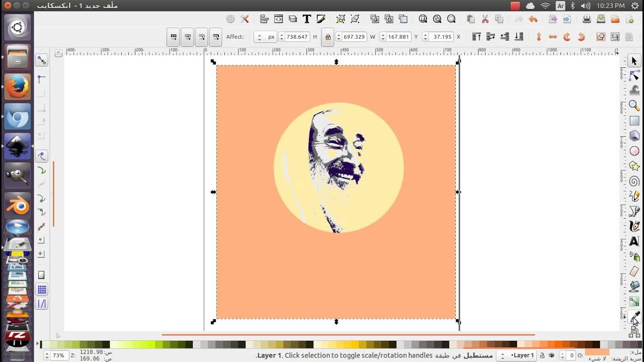Toggle snap to grids
Image resolution: width=644 pixels, height=362 pixels.
point(42,289)
